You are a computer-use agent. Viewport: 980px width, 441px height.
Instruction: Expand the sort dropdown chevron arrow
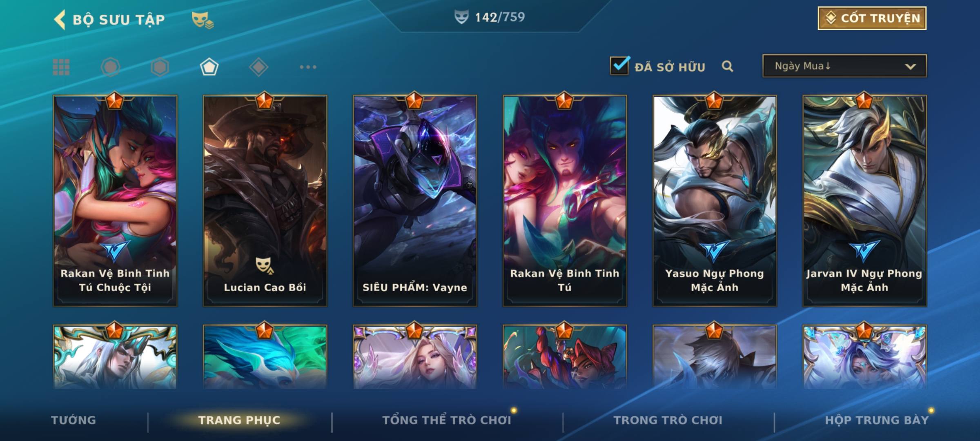(x=910, y=67)
